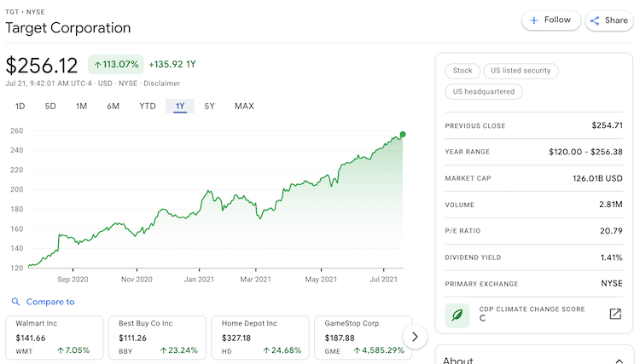Click the US listed security chip
Image resolution: width=640 pixels, height=364 pixels.
tap(521, 71)
